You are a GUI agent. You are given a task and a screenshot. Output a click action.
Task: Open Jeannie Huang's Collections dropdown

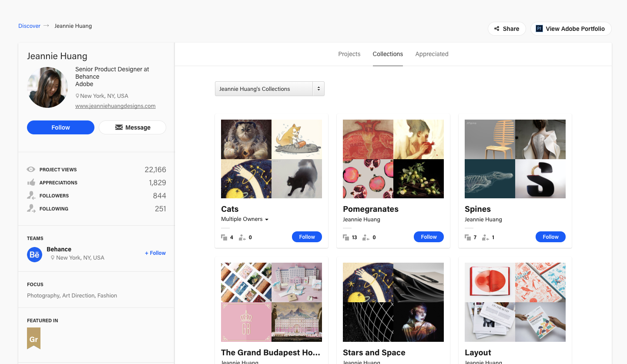tap(270, 89)
